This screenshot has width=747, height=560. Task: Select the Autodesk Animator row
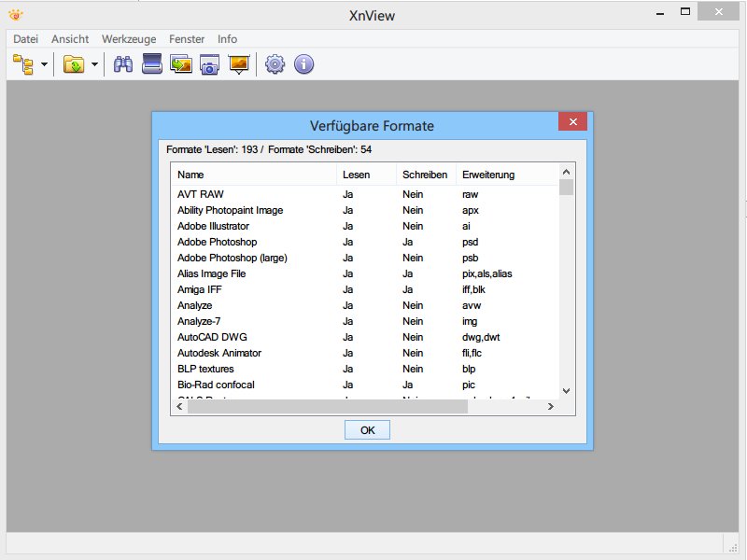pyautogui.click(x=365, y=353)
